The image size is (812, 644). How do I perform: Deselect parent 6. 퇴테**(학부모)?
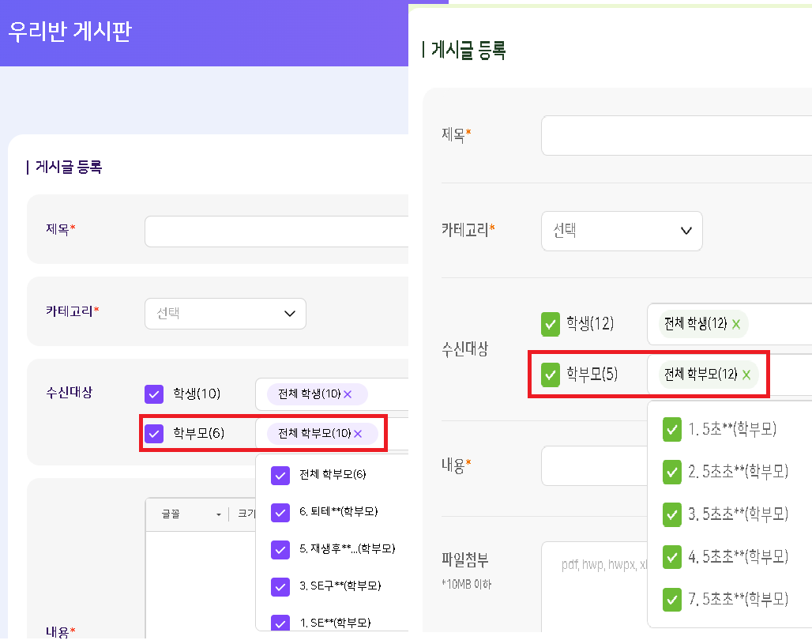pyautogui.click(x=280, y=512)
